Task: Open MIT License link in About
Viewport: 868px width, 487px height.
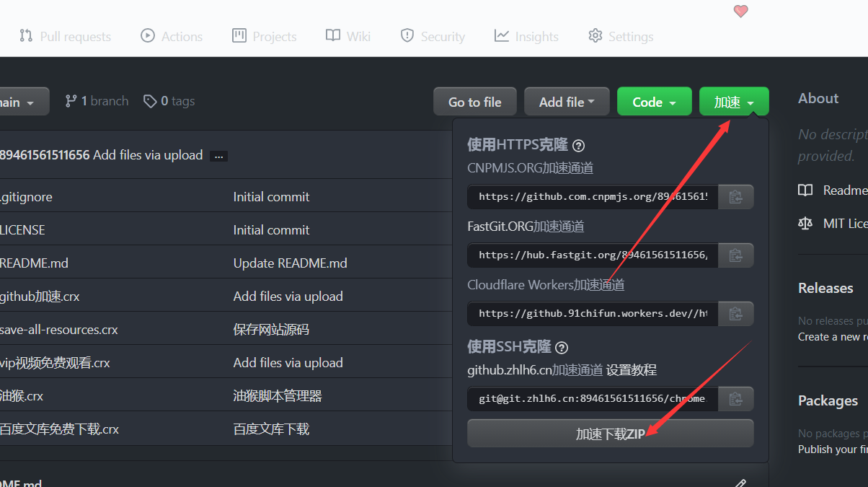Action: pos(845,224)
